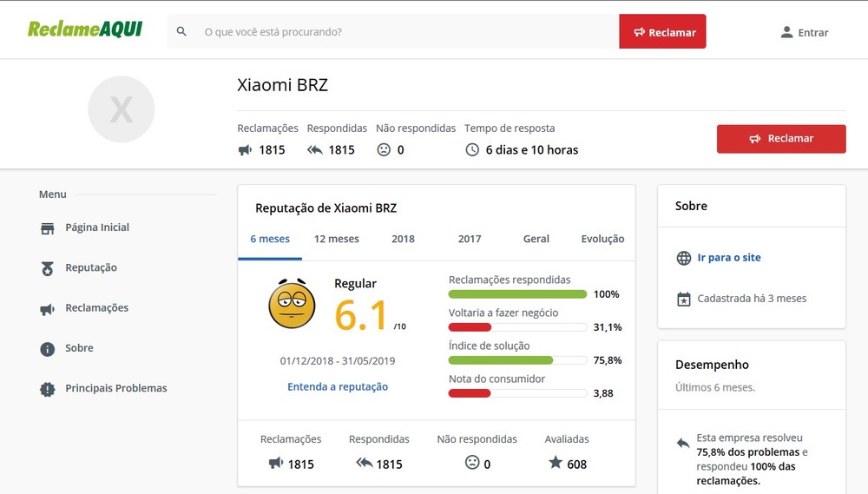Open Reputação in the side menu
The width and height of the screenshot is (868, 494).
(91, 267)
